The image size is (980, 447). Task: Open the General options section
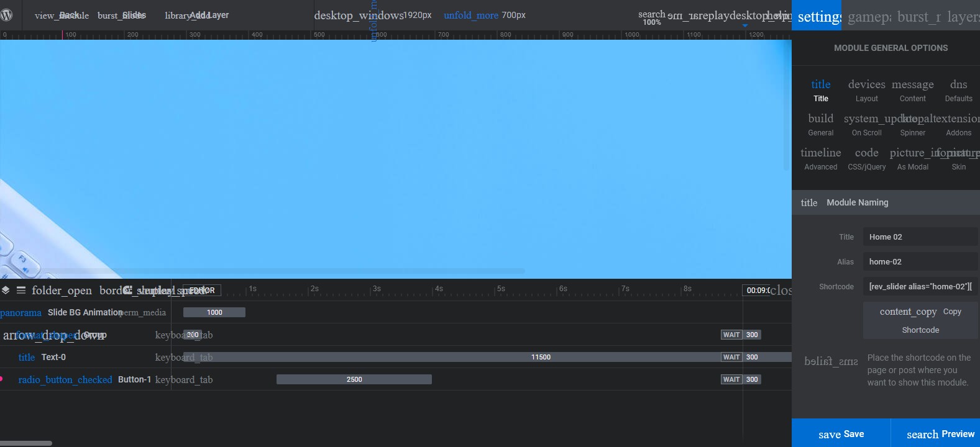click(820, 125)
